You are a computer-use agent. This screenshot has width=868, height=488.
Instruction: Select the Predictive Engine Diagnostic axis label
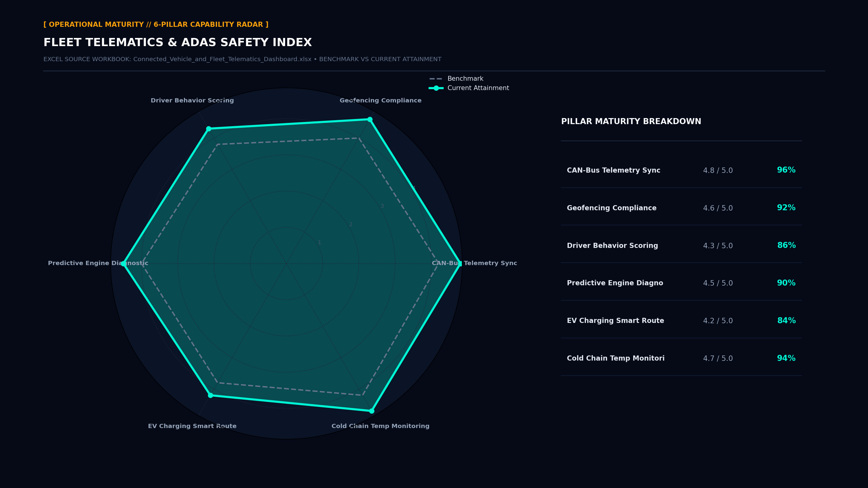point(98,263)
